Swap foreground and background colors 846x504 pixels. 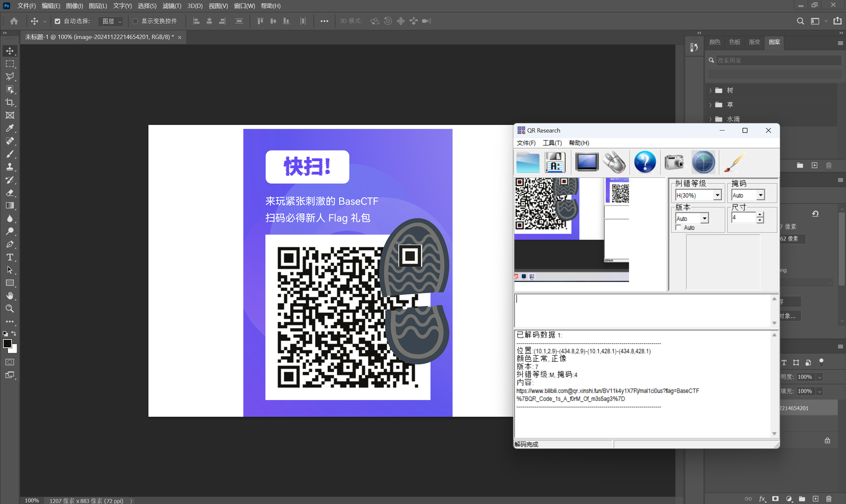pos(14,333)
